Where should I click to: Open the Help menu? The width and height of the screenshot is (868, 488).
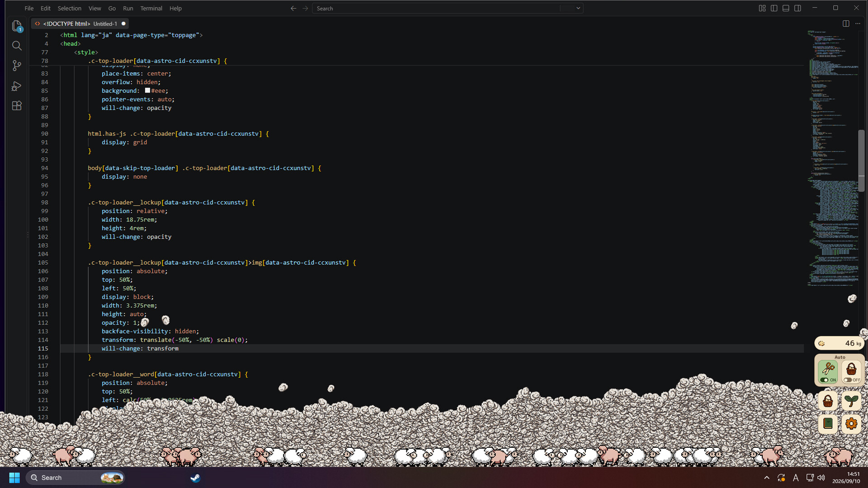click(175, 8)
